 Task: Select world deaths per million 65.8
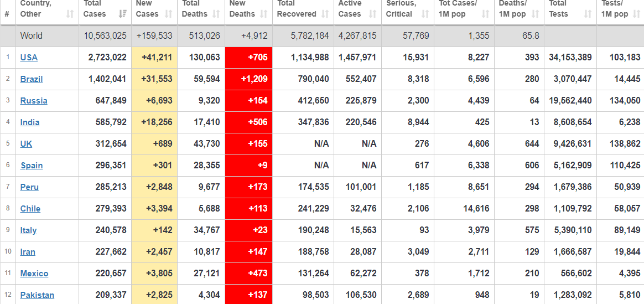click(531, 36)
